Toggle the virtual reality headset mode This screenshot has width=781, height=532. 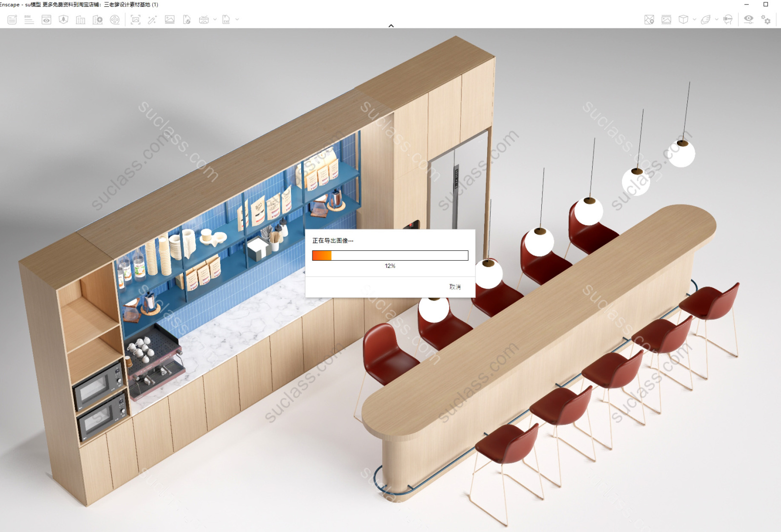pos(728,20)
